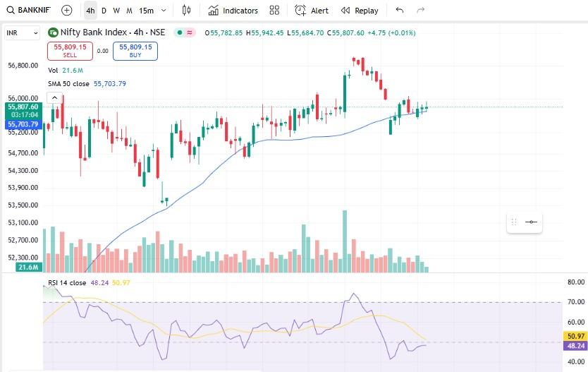This screenshot has height=372, width=588.
Task: Click the closing price value C55,807.60
Action: (345, 33)
